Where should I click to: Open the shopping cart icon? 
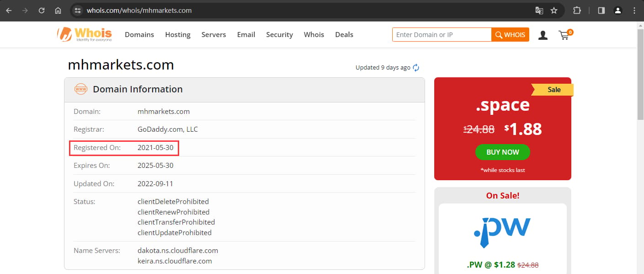pyautogui.click(x=565, y=35)
